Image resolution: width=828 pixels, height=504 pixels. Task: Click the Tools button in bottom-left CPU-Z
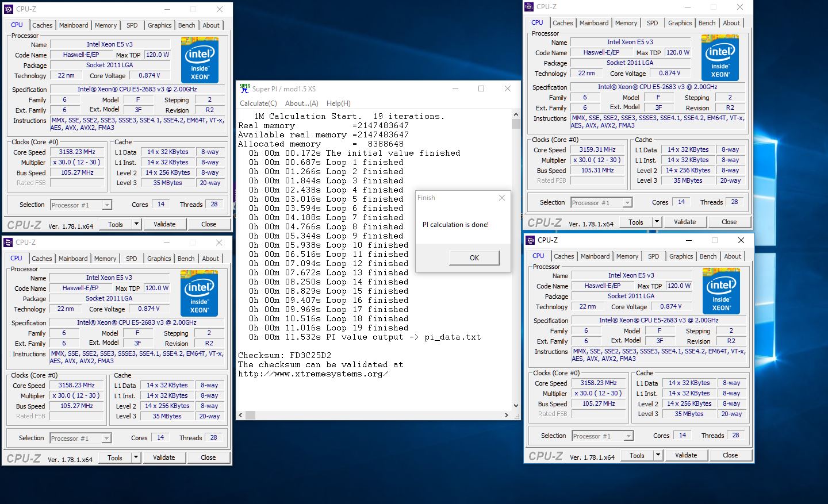(x=115, y=457)
